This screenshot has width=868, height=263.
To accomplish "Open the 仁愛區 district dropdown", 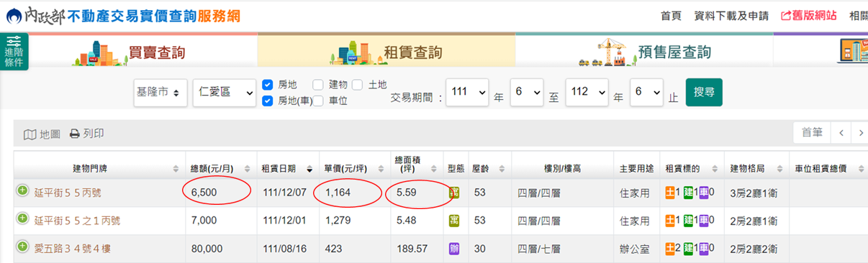I will [x=225, y=92].
